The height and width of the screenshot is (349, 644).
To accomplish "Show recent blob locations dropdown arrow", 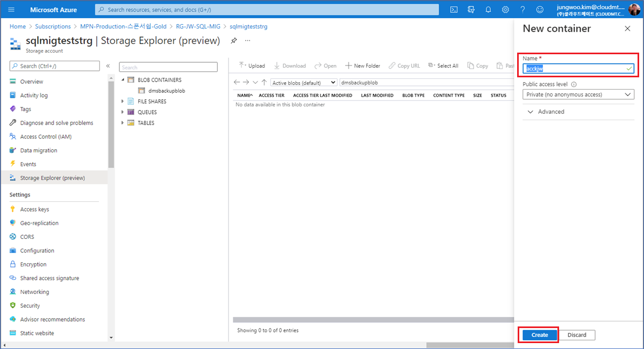I will pos(255,83).
